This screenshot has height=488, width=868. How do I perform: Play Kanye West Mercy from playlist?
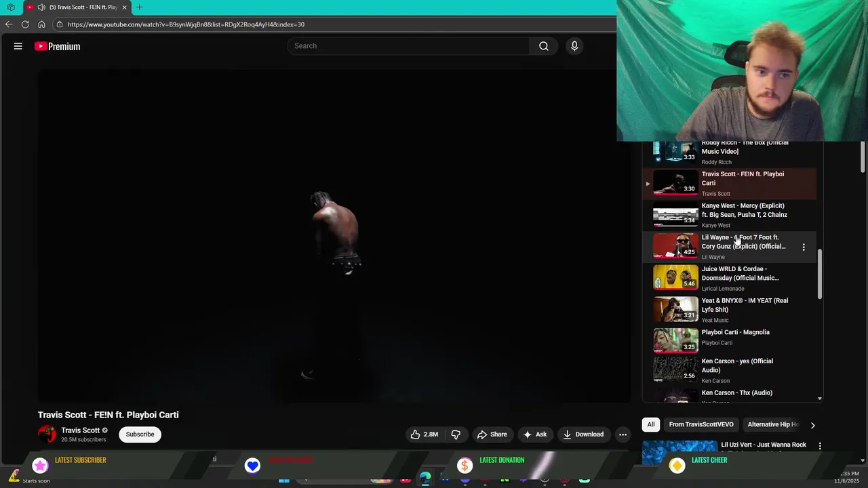click(730, 216)
